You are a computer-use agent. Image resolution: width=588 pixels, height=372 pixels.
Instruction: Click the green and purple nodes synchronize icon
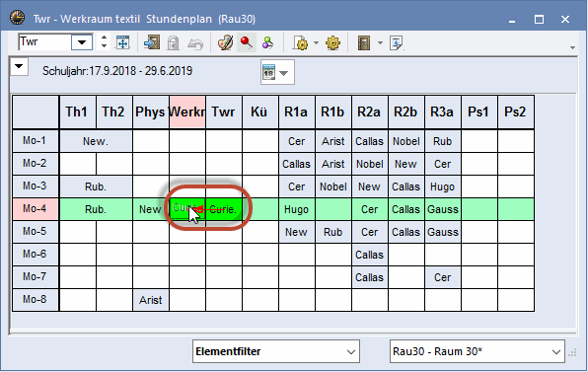(x=267, y=42)
